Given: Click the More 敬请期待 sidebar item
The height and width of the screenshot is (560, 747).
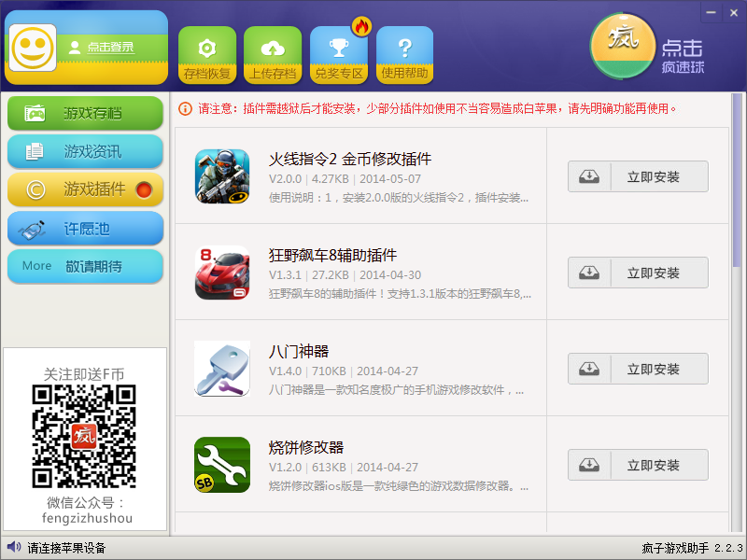Looking at the screenshot, I should (85, 266).
